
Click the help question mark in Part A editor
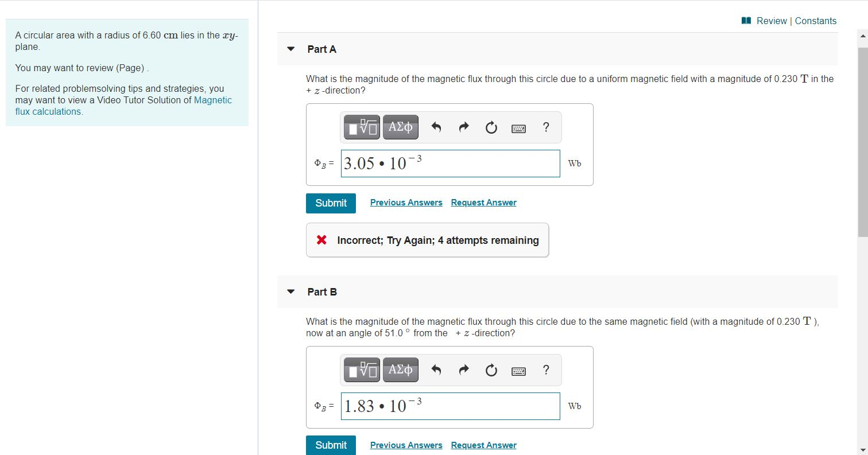click(545, 127)
